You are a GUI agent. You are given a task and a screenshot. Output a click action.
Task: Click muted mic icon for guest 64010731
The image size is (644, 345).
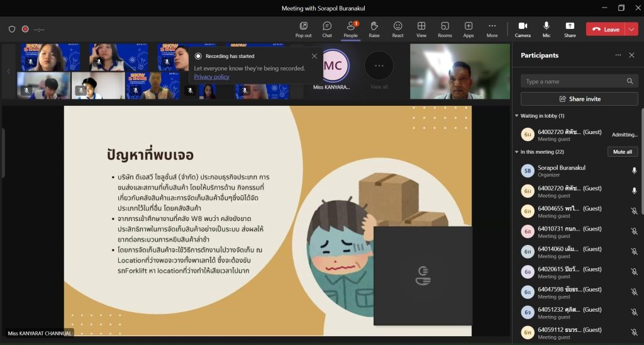[x=634, y=231]
